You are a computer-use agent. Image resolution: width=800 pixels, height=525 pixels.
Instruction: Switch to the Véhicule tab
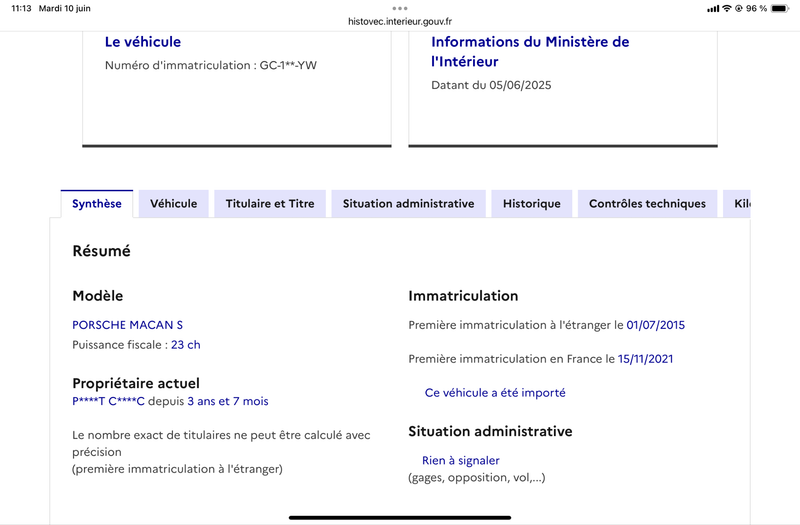coord(173,204)
